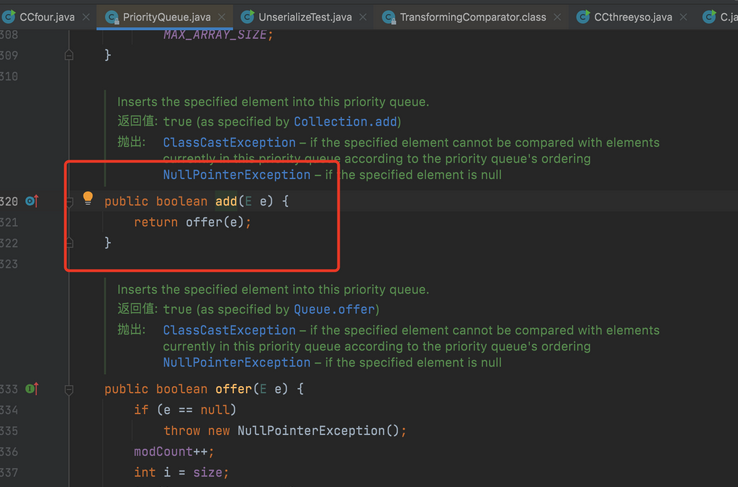Screen dimensions: 738x487
Task: Open ClassCastException link in add method docs
Action: click(x=229, y=143)
